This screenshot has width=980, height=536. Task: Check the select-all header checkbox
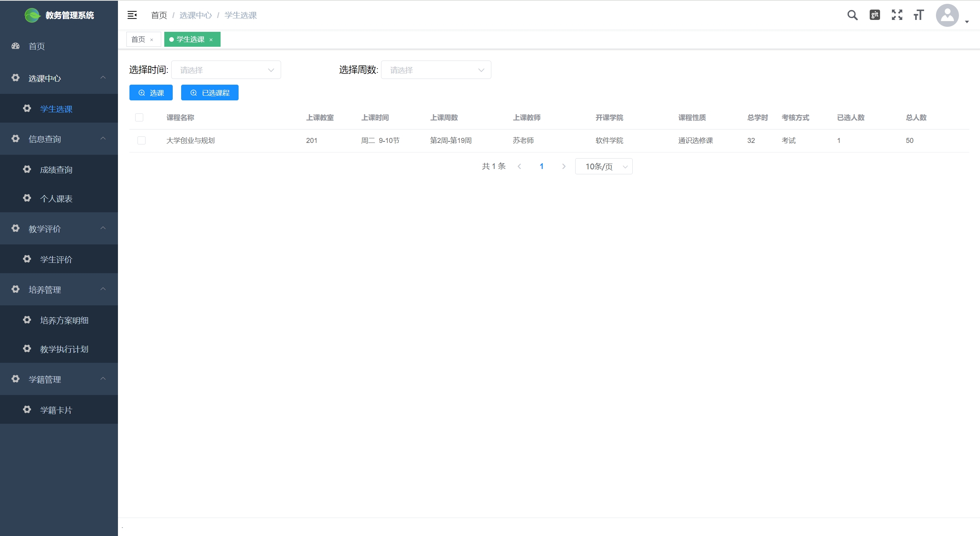point(139,118)
